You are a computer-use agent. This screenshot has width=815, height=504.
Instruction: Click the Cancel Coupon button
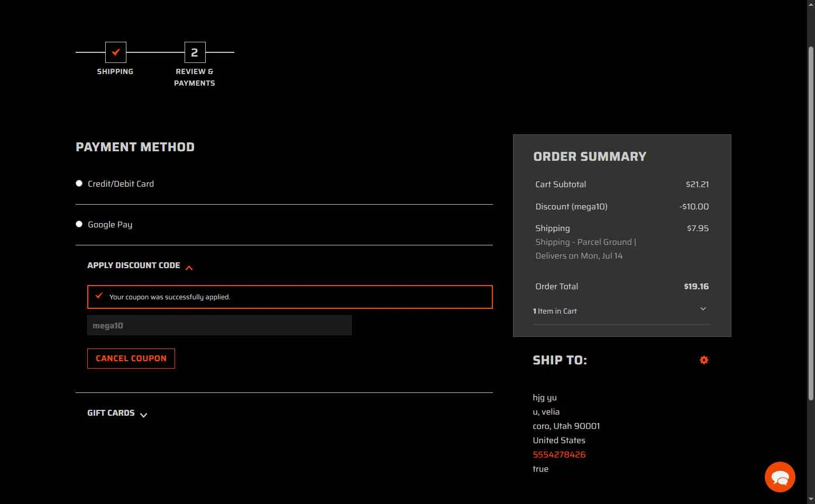[x=131, y=359]
